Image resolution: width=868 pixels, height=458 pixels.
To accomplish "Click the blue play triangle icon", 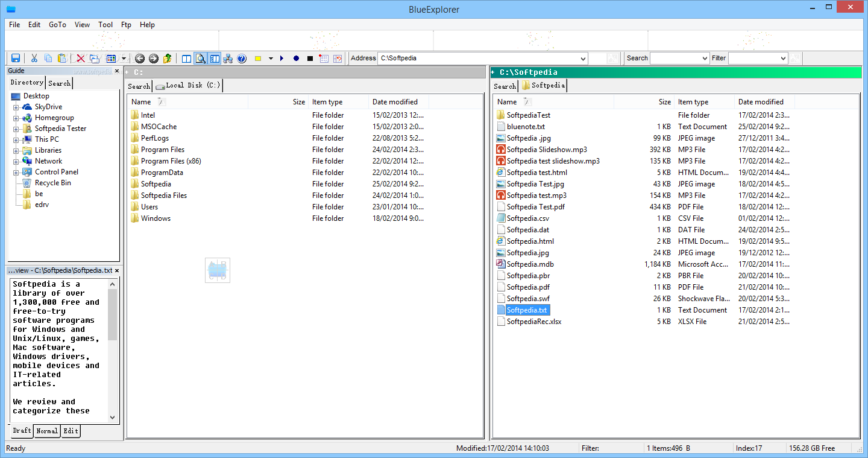I will tap(282, 59).
